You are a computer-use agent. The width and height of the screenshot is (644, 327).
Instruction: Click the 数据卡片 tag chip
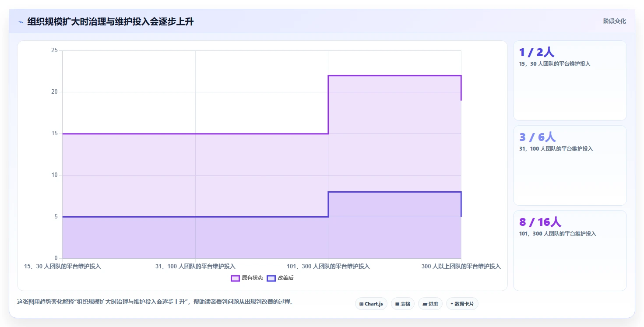(462, 304)
